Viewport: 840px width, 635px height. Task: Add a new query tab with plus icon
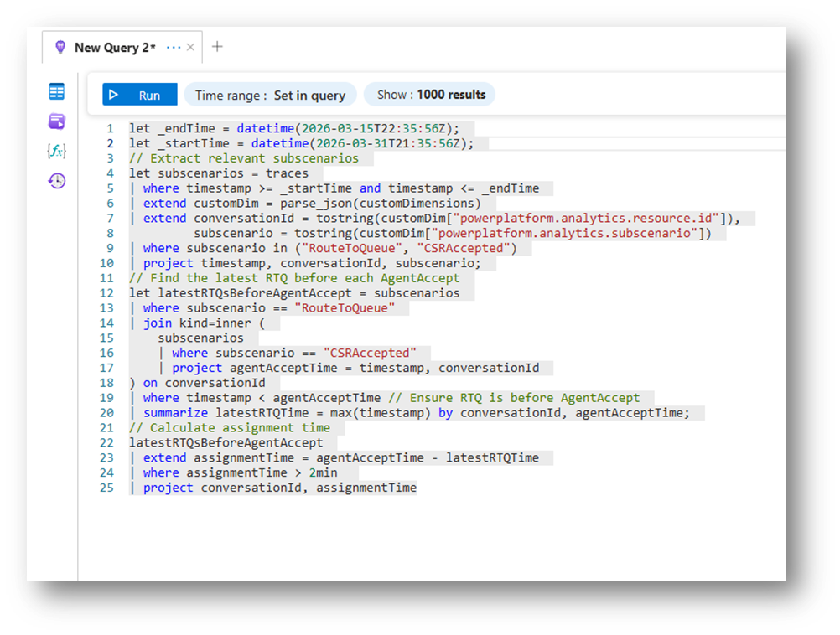pyautogui.click(x=217, y=47)
